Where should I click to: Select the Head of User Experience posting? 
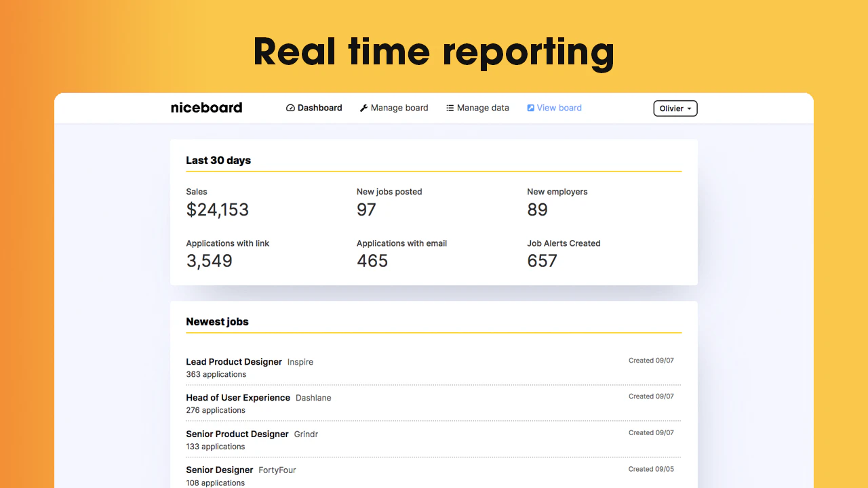click(x=238, y=398)
